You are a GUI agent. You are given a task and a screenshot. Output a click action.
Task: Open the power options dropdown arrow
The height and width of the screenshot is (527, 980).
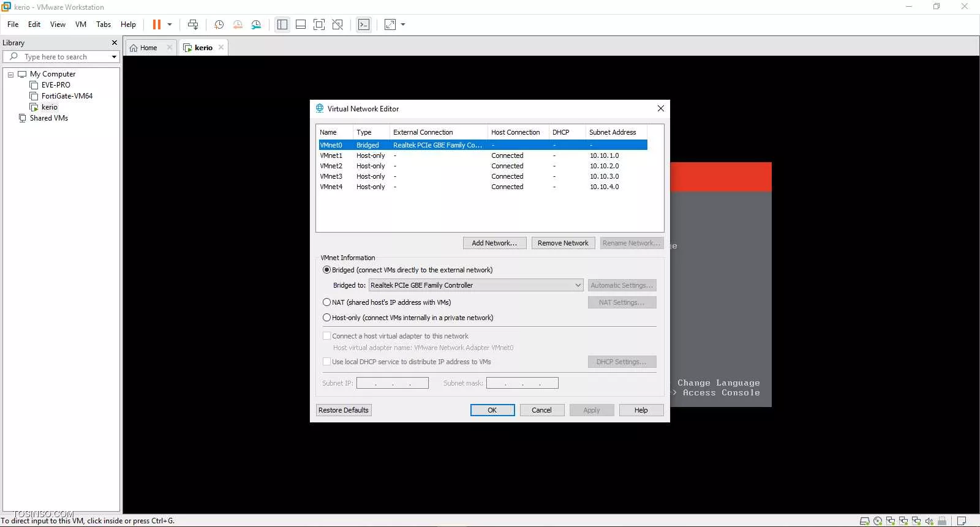[170, 24]
